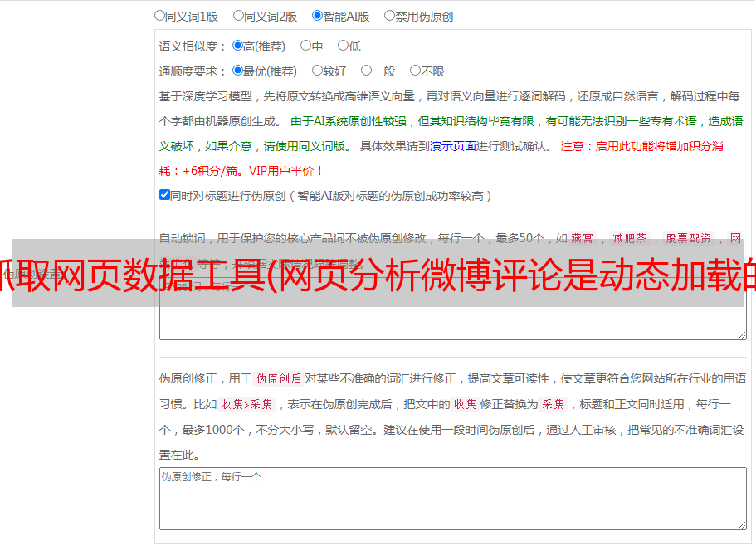Click inside the 自动锁词 textarea

point(453,309)
